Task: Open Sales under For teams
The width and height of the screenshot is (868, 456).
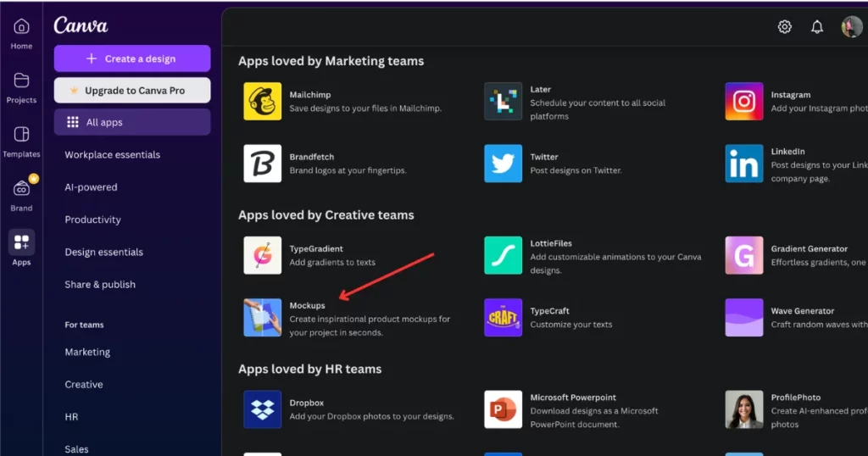Action: tap(76, 449)
